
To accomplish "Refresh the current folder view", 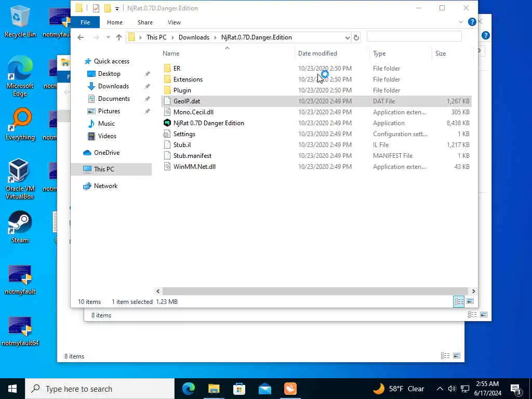I will click(356, 37).
